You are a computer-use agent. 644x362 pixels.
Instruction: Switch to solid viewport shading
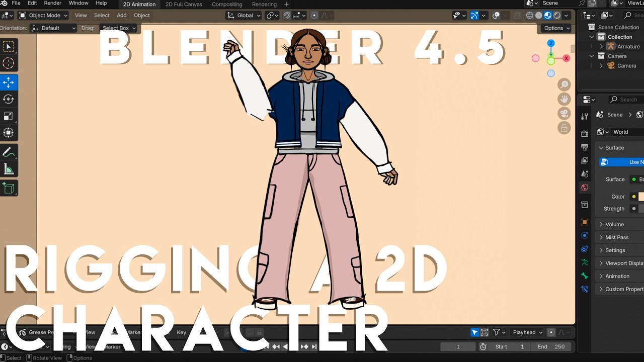pyautogui.click(x=539, y=16)
